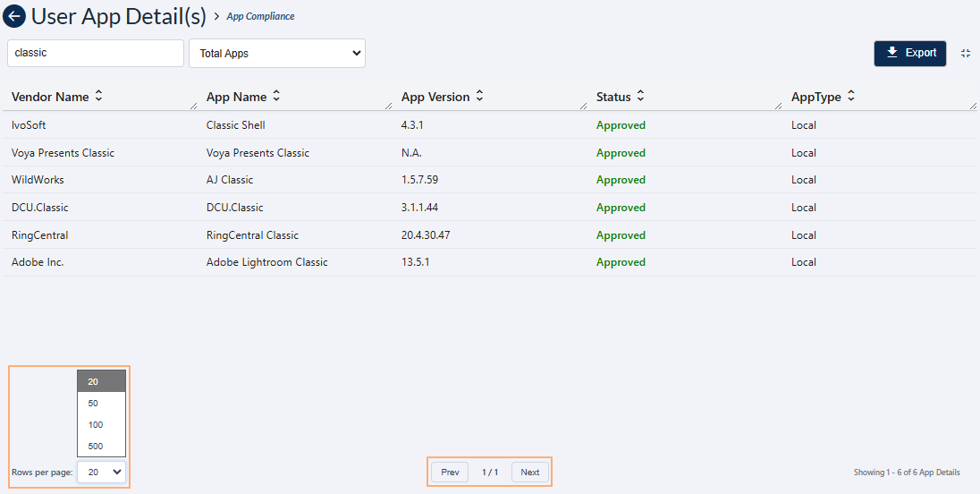Click DCU.Classic app name cell
The width and height of the screenshot is (980, 494).
235,207
